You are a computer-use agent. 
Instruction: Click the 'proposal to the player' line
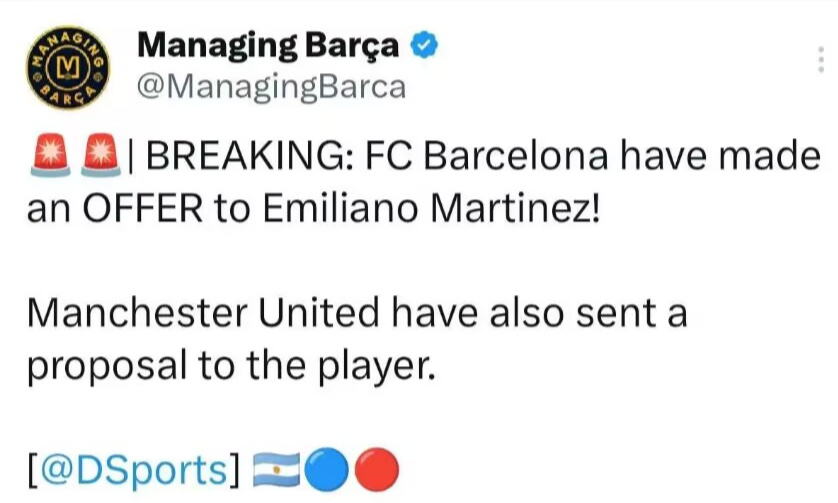click(x=231, y=367)
